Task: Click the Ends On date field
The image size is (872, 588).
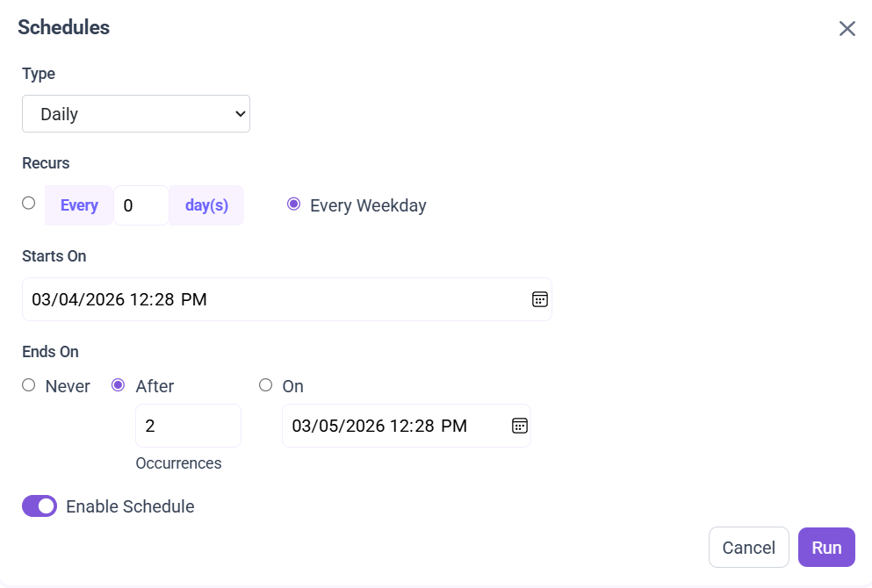Action: point(407,426)
